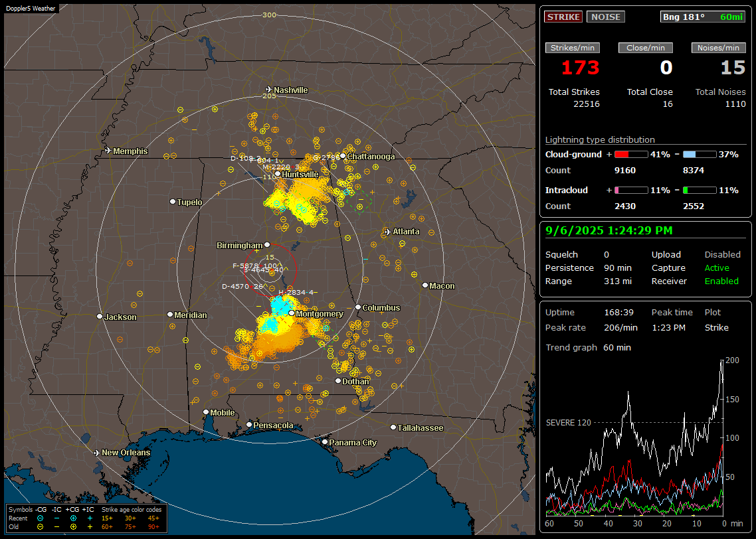Toggle the STRIKE indicator button
Image resolution: width=756 pixels, height=539 pixels.
click(563, 17)
